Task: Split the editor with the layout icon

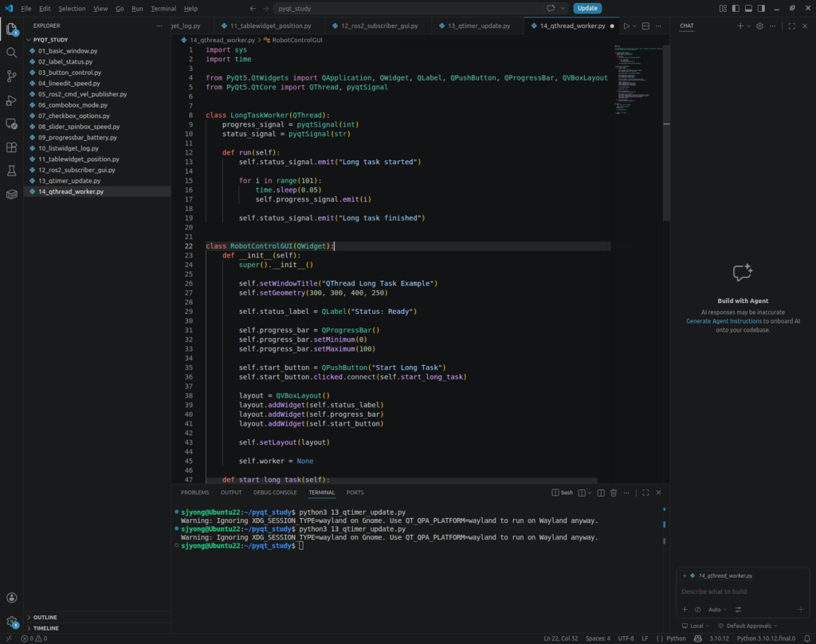Action: pyautogui.click(x=645, y=26)
